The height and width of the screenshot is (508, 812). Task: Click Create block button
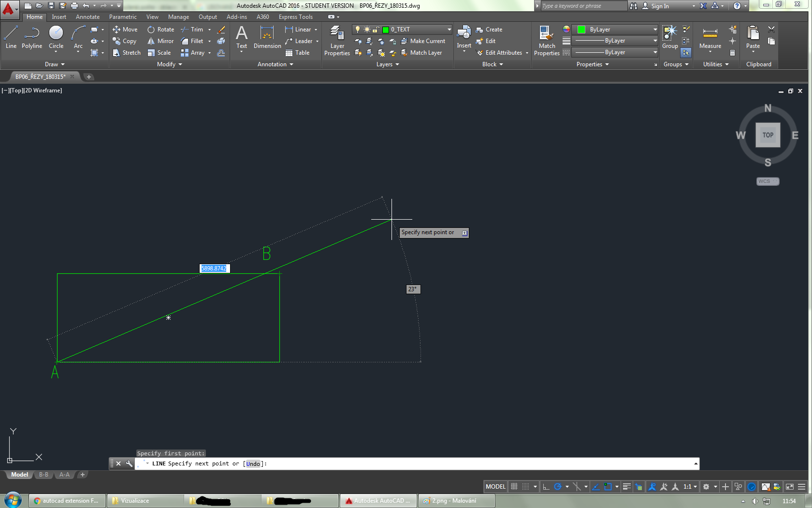tap(489, 30)
